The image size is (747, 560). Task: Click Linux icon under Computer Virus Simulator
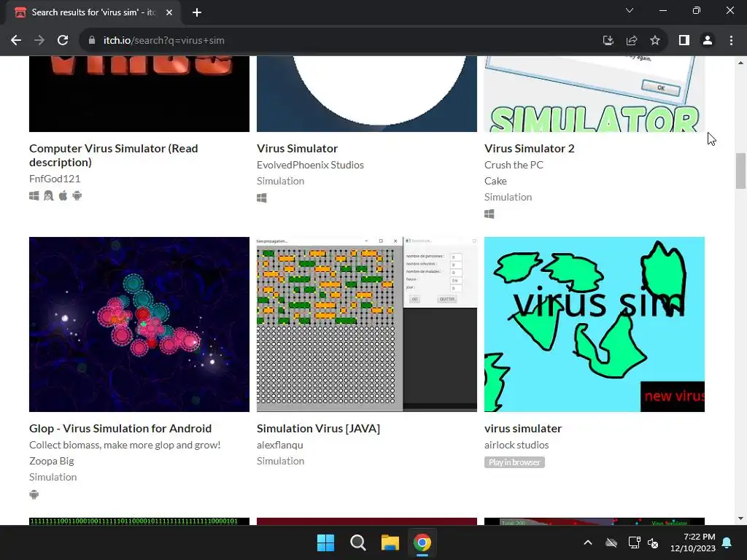(49, 195)
